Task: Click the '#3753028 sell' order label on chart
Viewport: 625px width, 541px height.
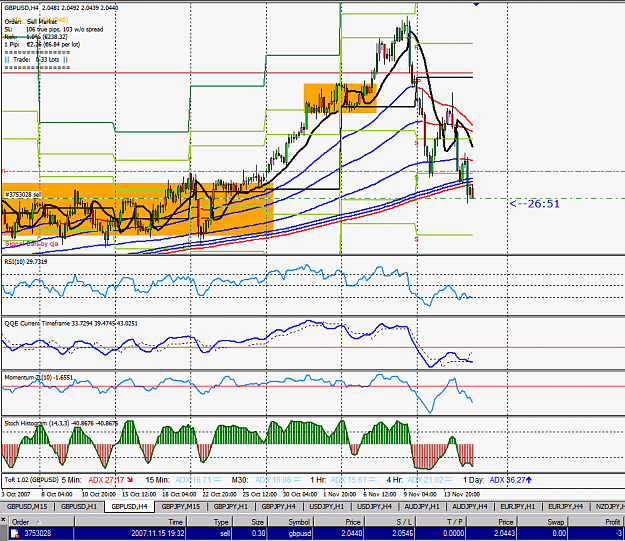Action: coord(23,195)
